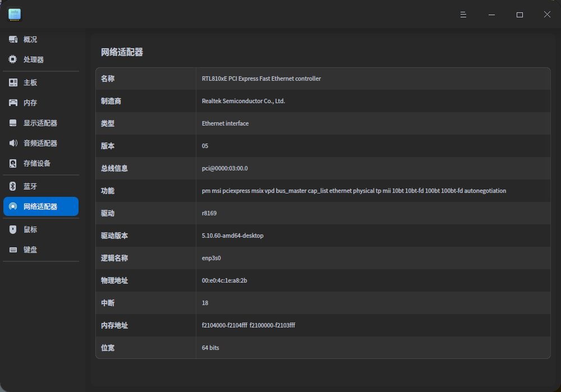Open the 键盘 keyboard section icon
The height and width of the screenshot is (392, 561).
(x=12, y=249)
